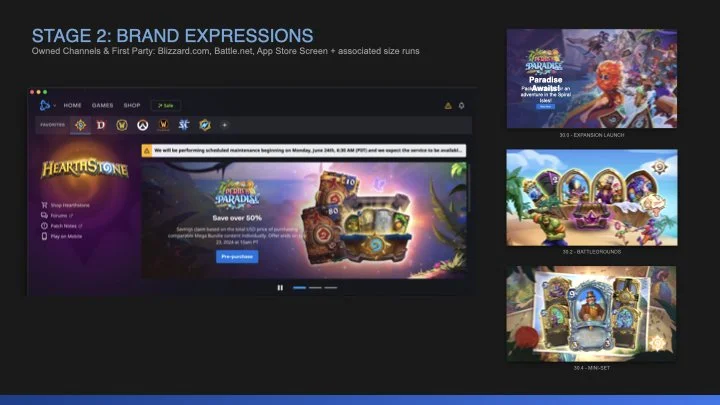720x405 pixels.
Task: Open the Battle.net logo menu
Action: pos(45,106)
